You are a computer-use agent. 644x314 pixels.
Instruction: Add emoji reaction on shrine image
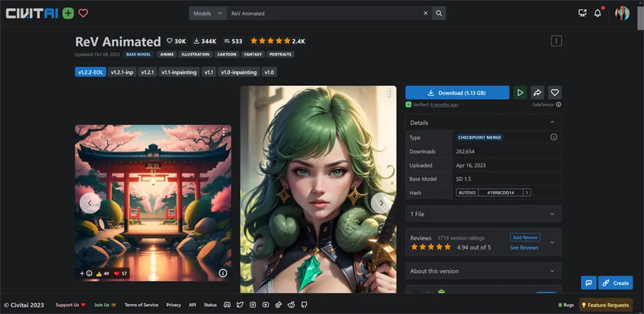pyautogui.click(x=86, y=273)
